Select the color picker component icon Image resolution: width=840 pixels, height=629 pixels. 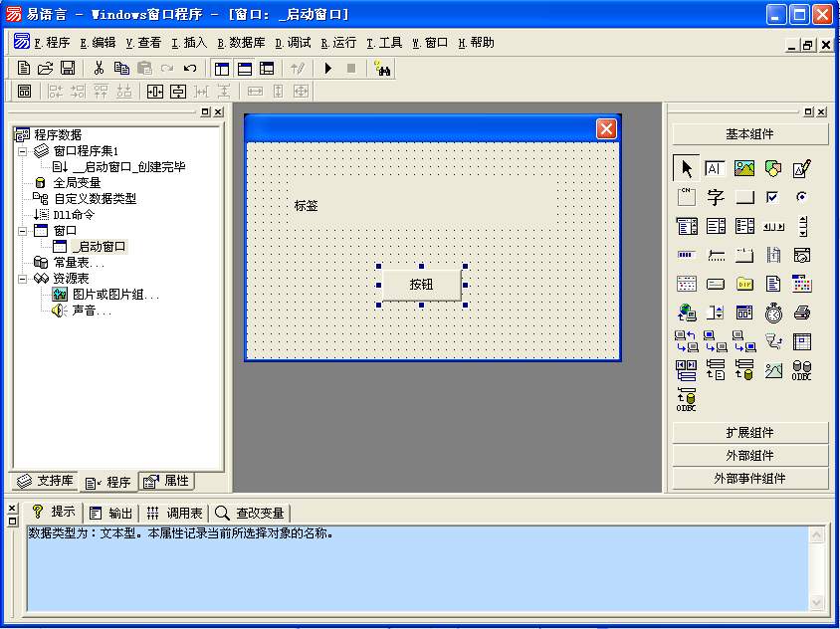pyautogui.click(x=802, y=284)
